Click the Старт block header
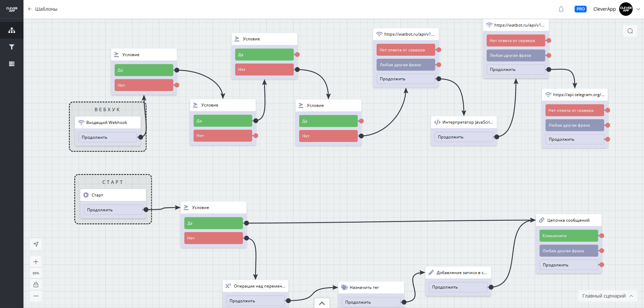 coord(113,195)
